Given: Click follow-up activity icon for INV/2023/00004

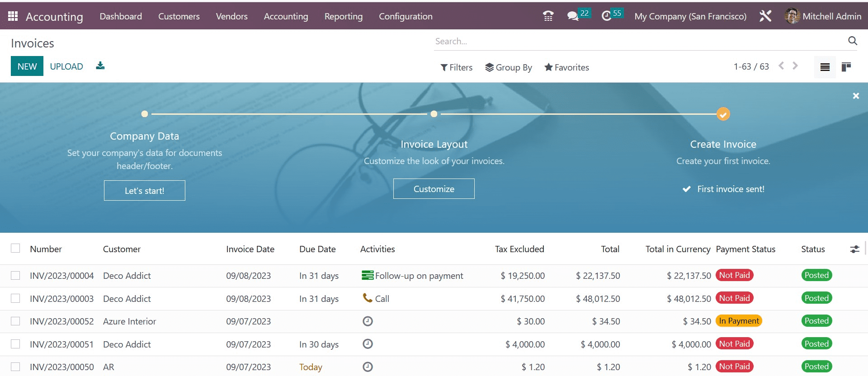Looking at the screenshot, I should (368, 275).
